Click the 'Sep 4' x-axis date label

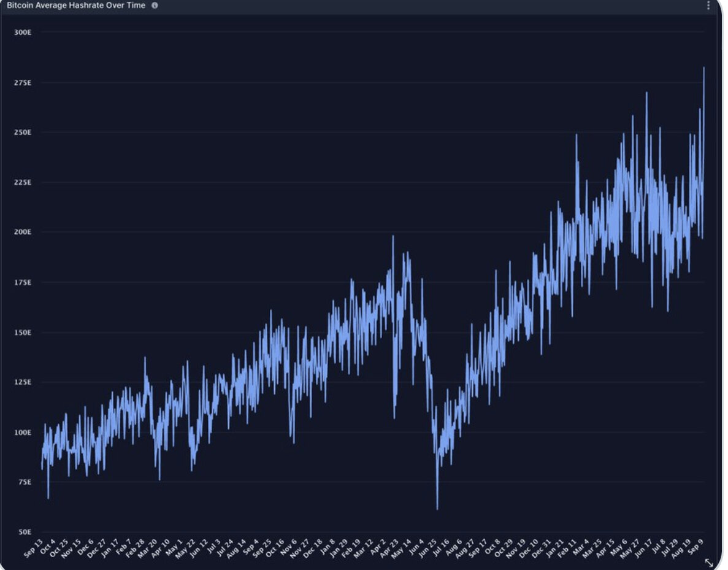[252, 547]
